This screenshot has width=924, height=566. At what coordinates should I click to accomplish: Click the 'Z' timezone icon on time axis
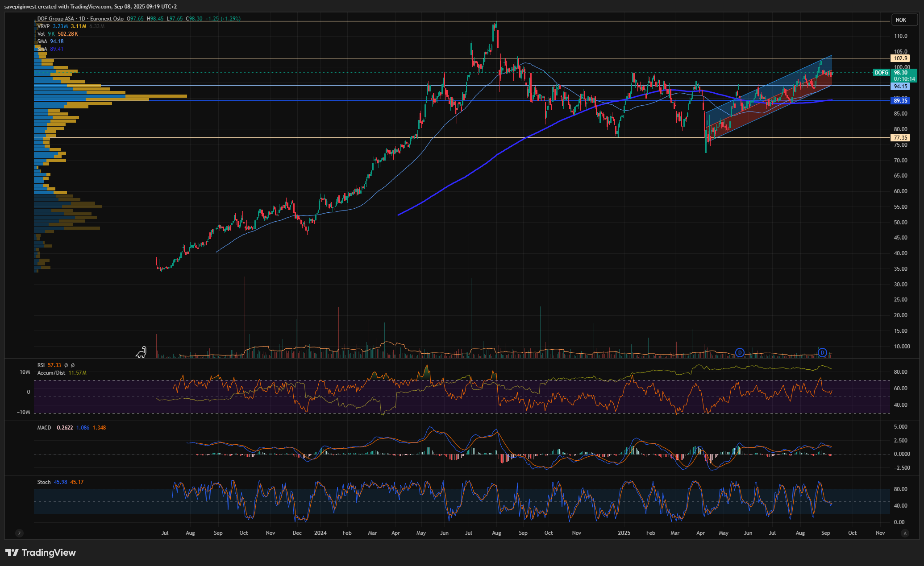[x=19, y=533]
